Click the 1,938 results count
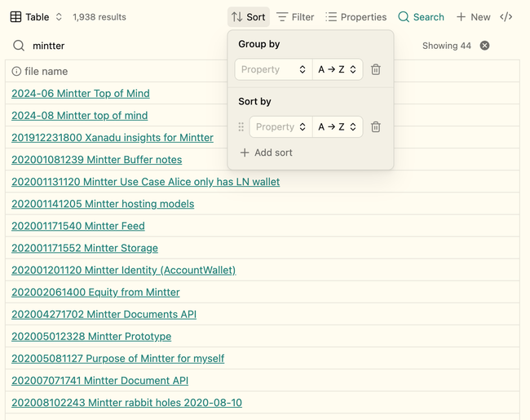The image size is (530, 420). coord(99,17)
